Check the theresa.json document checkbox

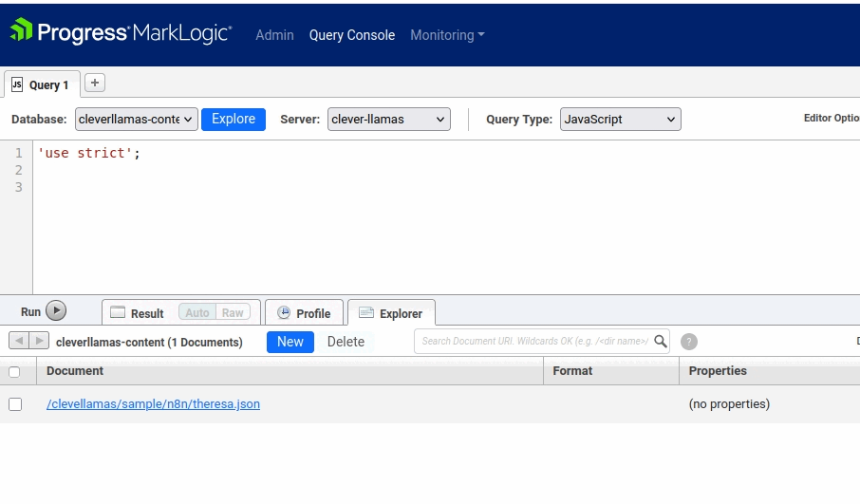click(15, 404)
